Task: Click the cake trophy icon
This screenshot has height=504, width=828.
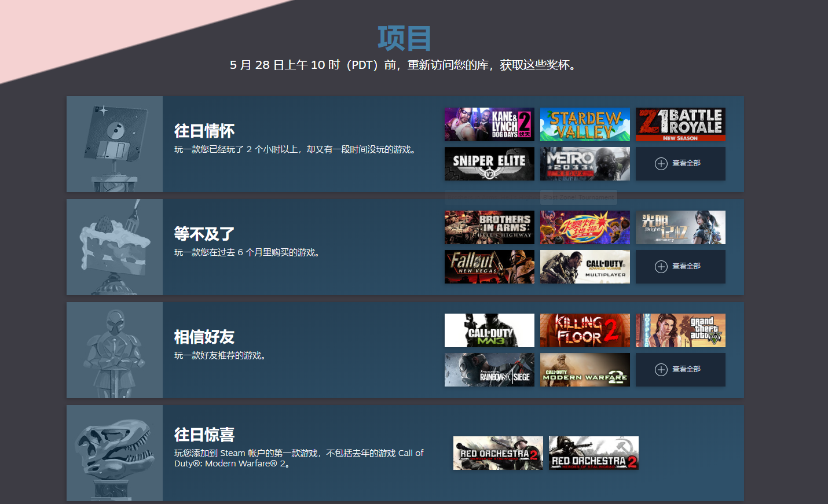Action: click(x=115, y=247)
